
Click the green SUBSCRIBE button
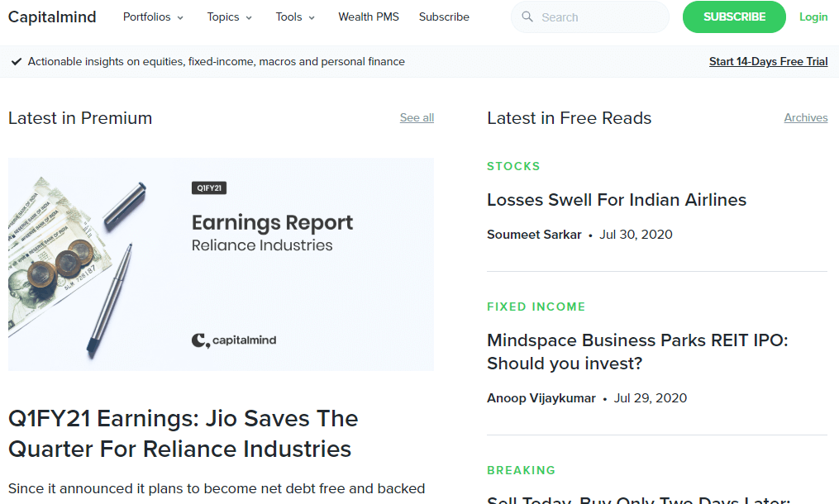click(734, 17)
